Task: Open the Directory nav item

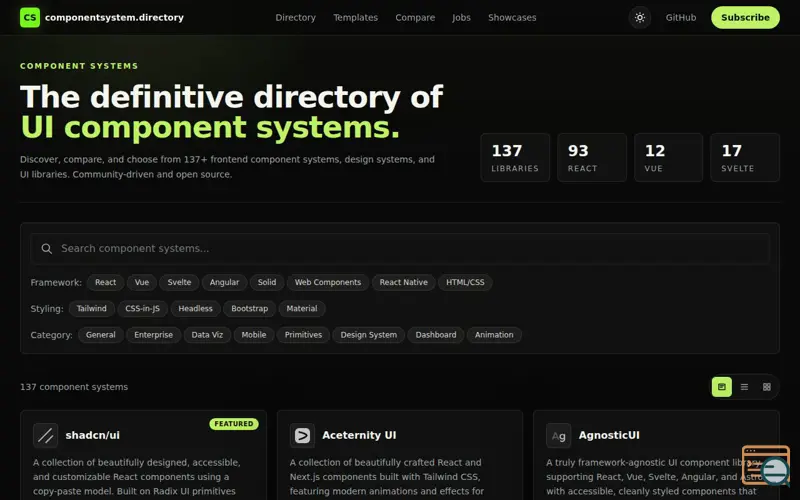Action: coord(295,17)
